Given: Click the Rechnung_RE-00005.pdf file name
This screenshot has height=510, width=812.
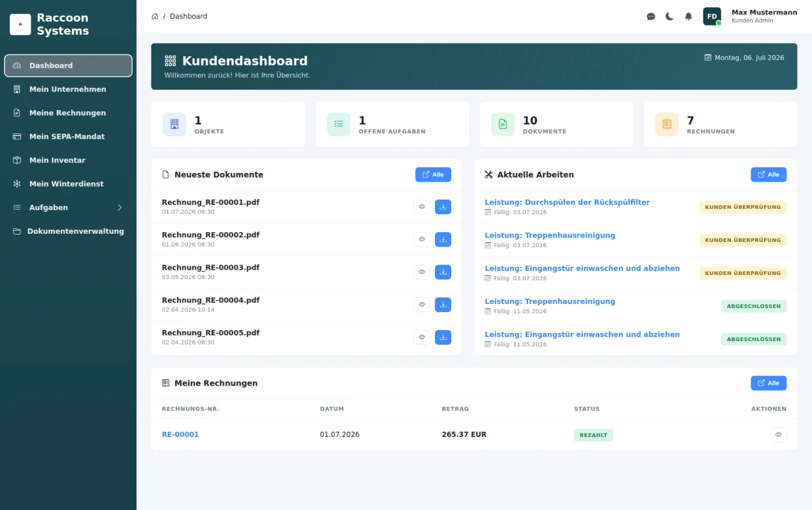Looking at the screenshot, I should (211, 333).
